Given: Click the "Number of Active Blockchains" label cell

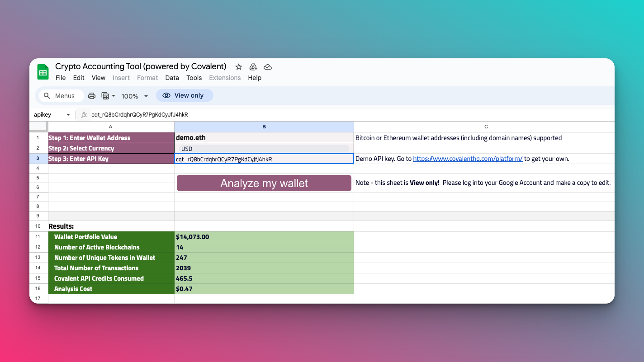Looking at the screenshot, I should (111, 247).
